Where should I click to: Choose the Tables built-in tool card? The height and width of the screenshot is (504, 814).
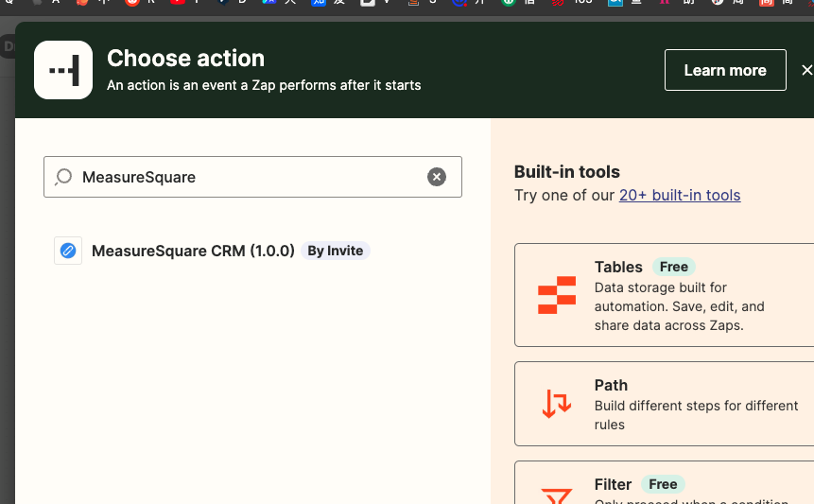coord(665,295)
